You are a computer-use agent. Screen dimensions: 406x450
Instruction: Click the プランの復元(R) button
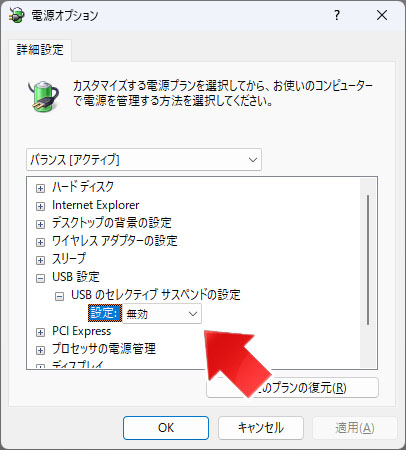[x=292, y=388]
